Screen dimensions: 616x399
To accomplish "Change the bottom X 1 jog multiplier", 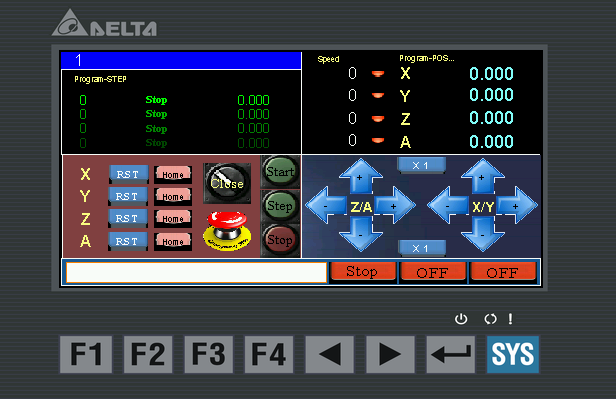I will tap(422, 248).
